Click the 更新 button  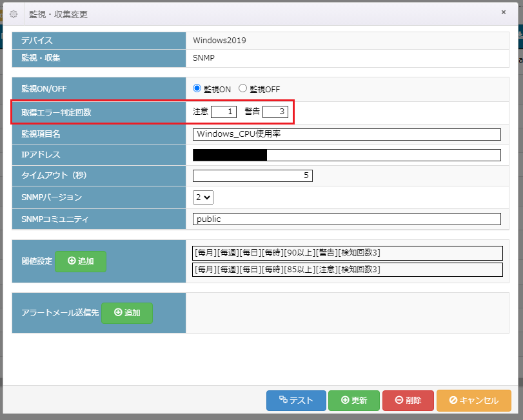(354, 400)
